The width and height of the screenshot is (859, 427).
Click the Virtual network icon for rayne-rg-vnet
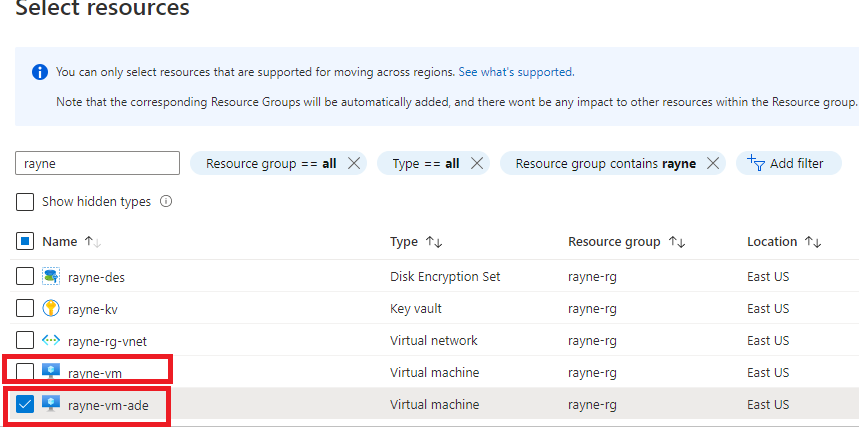51,341
